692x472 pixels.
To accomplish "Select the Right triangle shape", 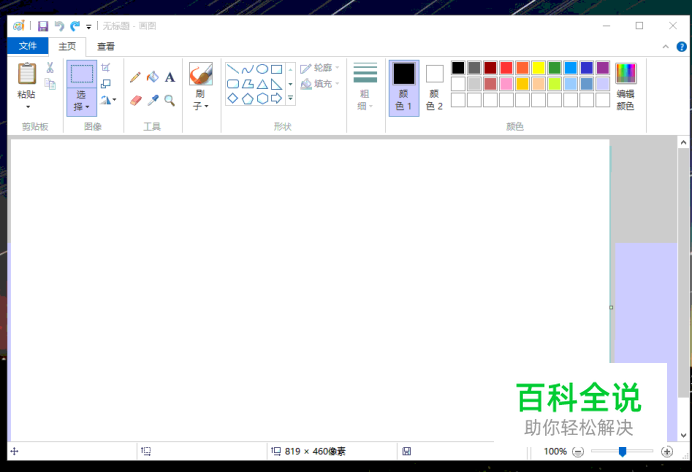I will 277,84.
